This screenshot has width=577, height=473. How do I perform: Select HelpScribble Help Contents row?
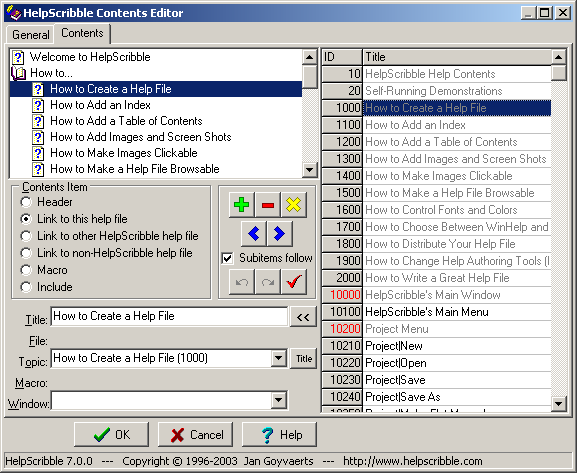[457, 74]
